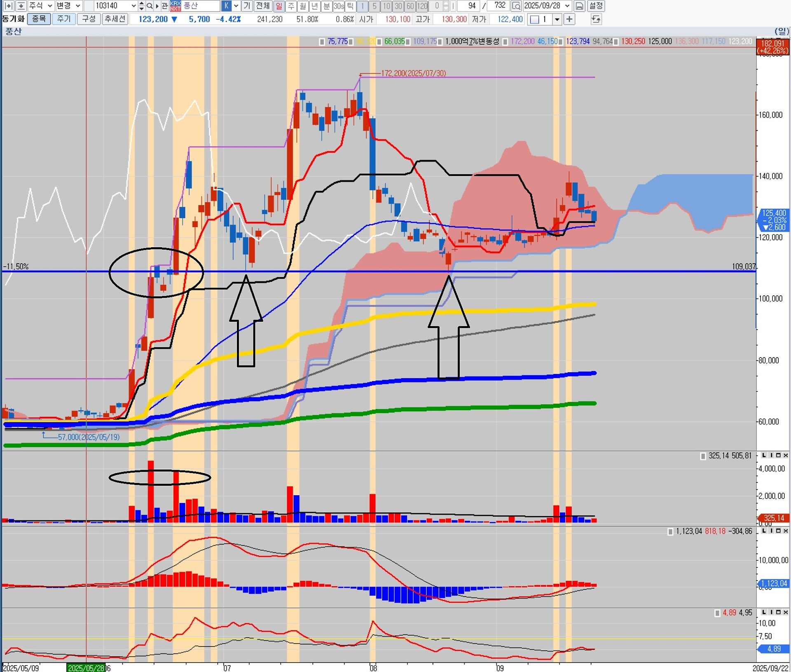791x672 pixels.
Task: Select the 주 weekly period tab
Action: coord(291,6)
